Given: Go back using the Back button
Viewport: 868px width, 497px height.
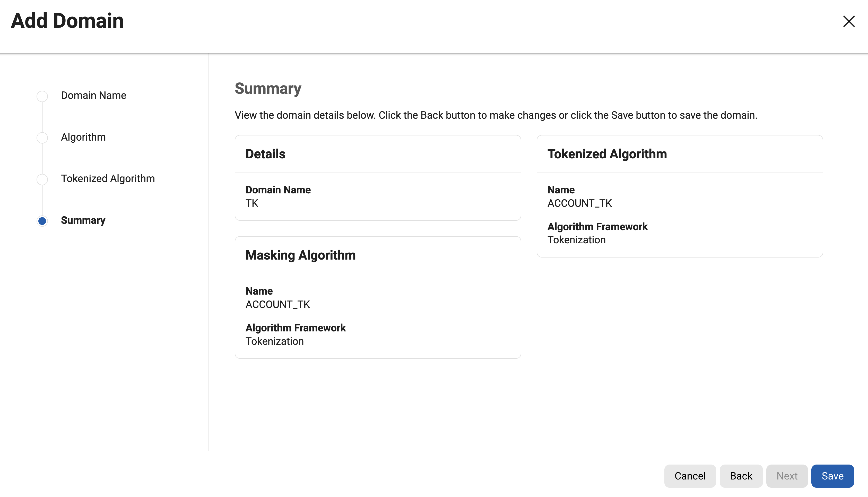Looking at the screenshot, I should 741,476.
